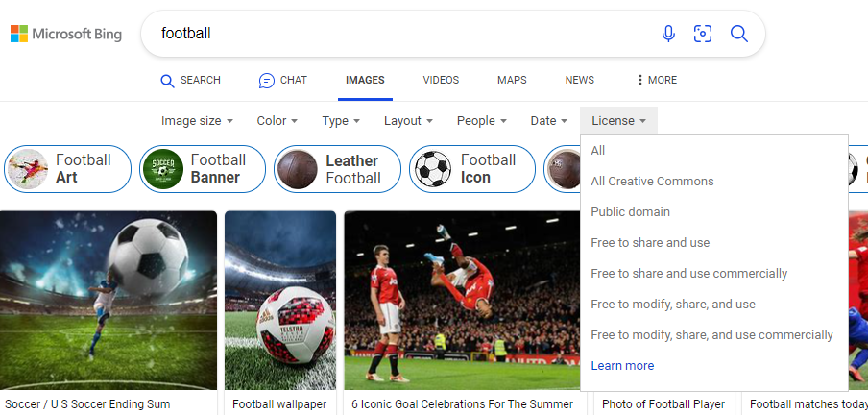
Task: Select Public domain license option
Action: (x=630, y=212)
